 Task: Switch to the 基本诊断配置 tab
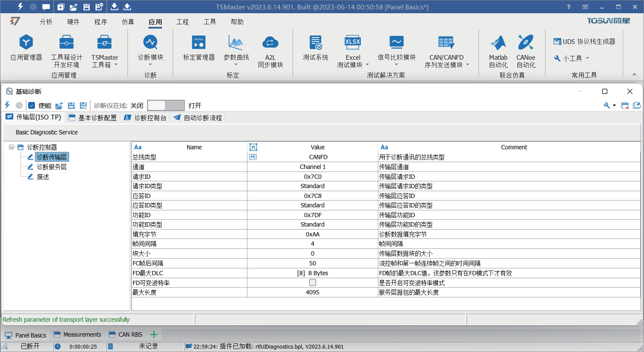pos(93,118)
